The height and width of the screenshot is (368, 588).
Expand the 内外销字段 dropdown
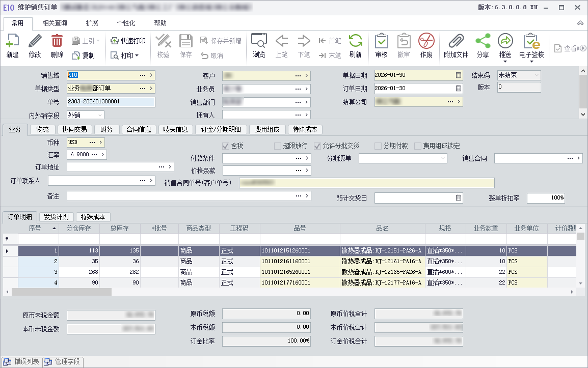[100, 115]
